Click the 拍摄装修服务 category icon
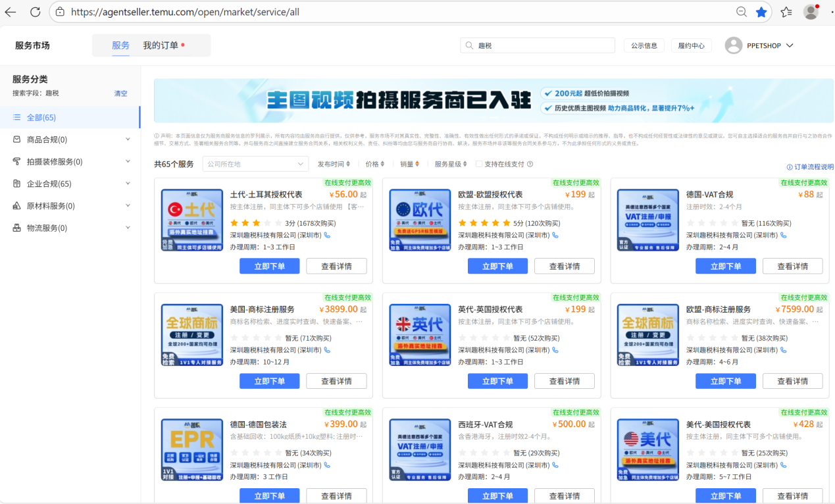The image size is (835, 504). click(x=16, y=161)
